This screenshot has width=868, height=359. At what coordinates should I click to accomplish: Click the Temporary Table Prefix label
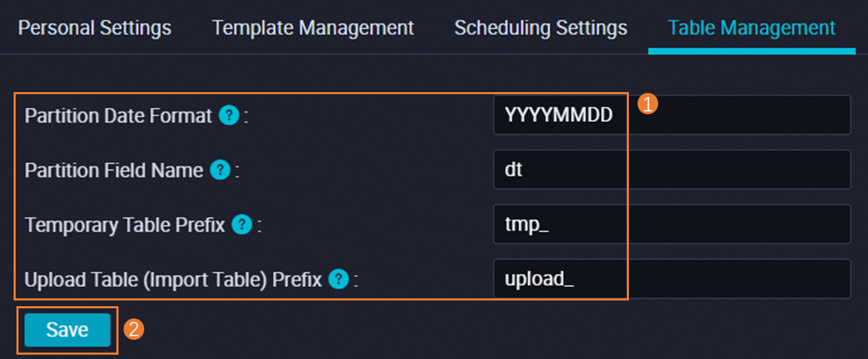[125, 226]
